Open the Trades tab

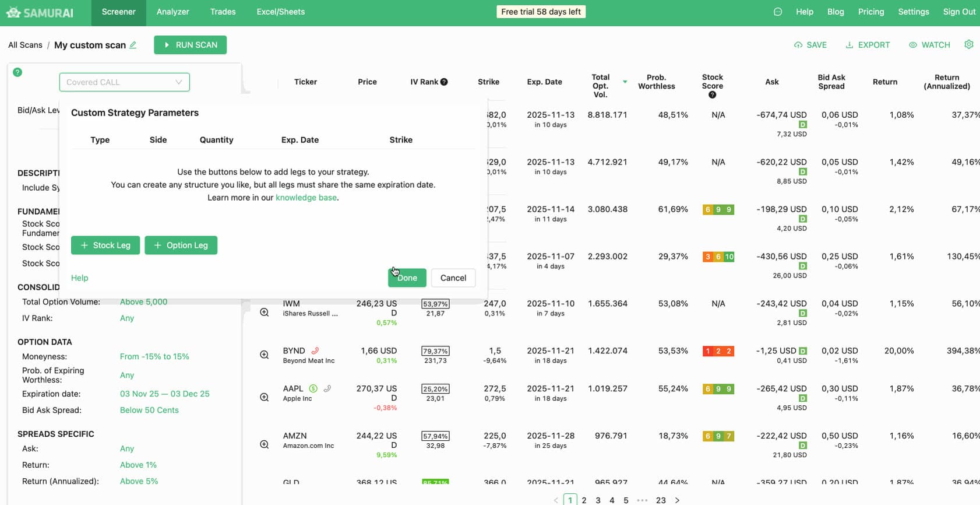pyautogui.click(x=223, y=12)
